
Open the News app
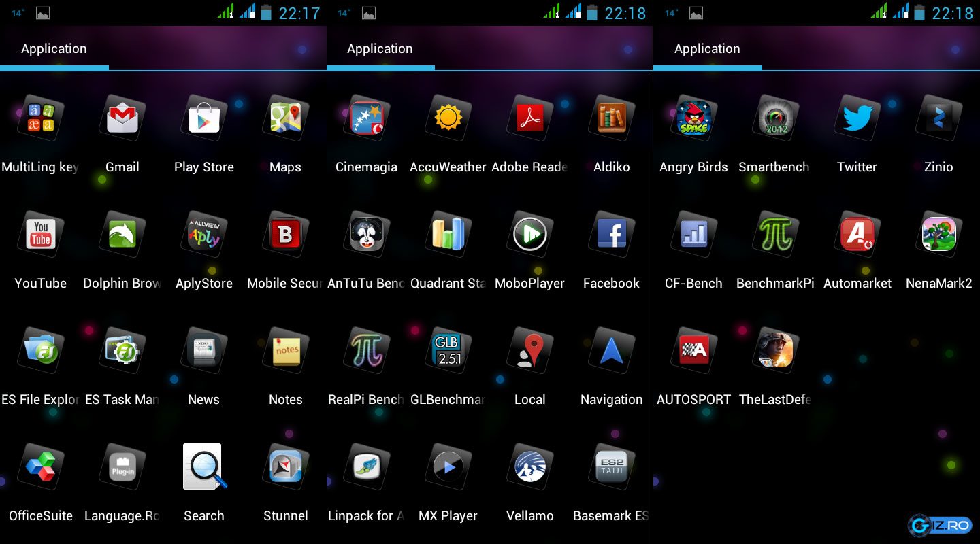(204, 350)
